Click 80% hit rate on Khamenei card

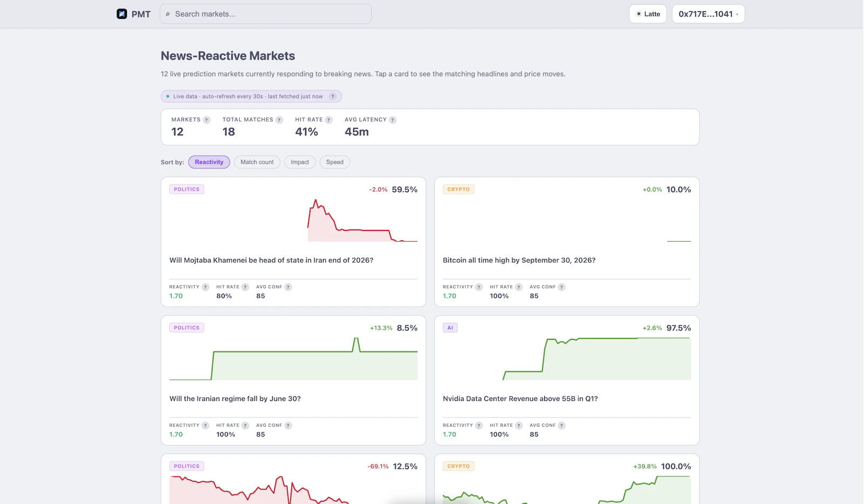click(x=224, y=296)
